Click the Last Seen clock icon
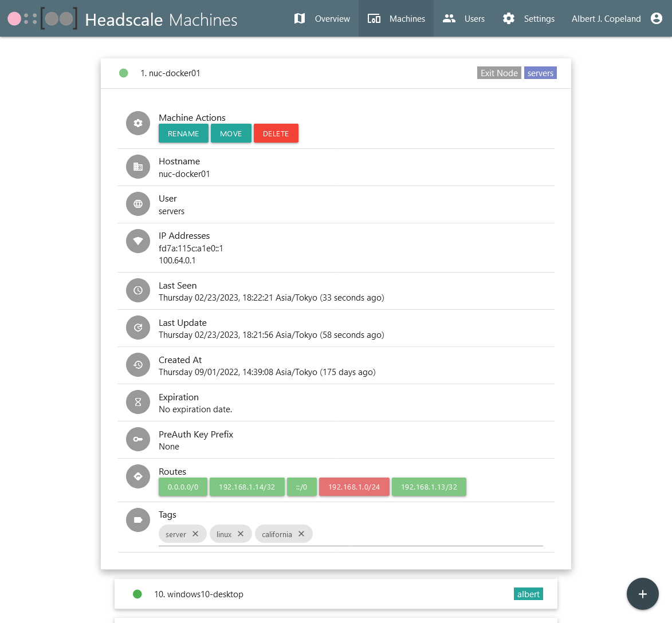Screen dimensions: 672x623 138,291
